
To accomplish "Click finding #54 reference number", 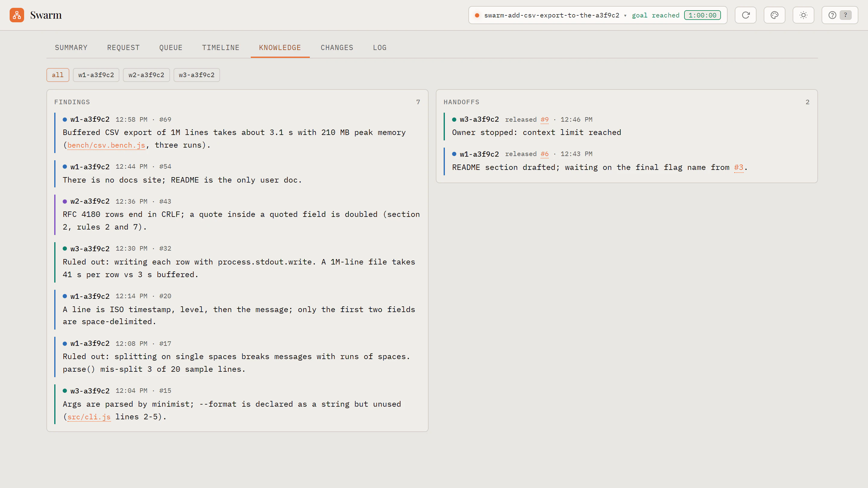I will [165, 167].
